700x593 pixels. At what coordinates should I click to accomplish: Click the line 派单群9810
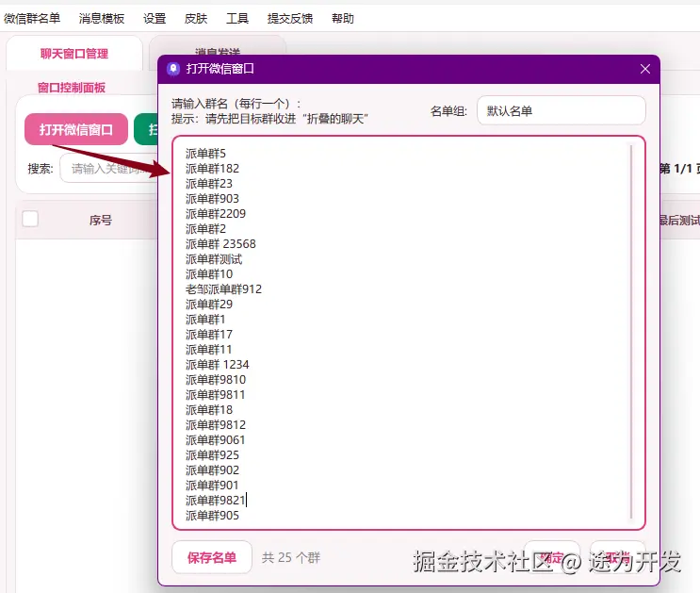216,380
